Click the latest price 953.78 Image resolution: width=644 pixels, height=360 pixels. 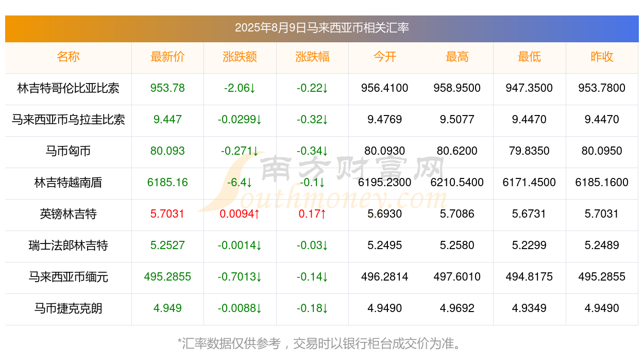click(x=167, y=88)
